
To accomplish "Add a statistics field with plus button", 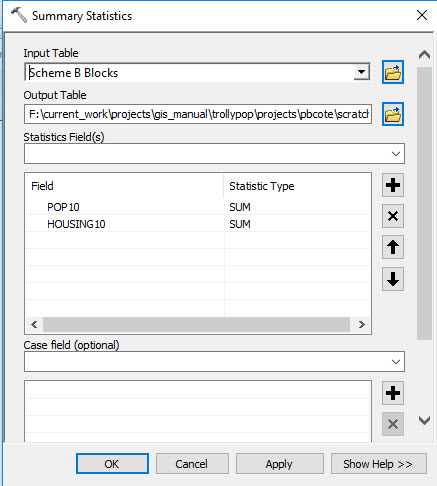I will click(x=393, y=185).
